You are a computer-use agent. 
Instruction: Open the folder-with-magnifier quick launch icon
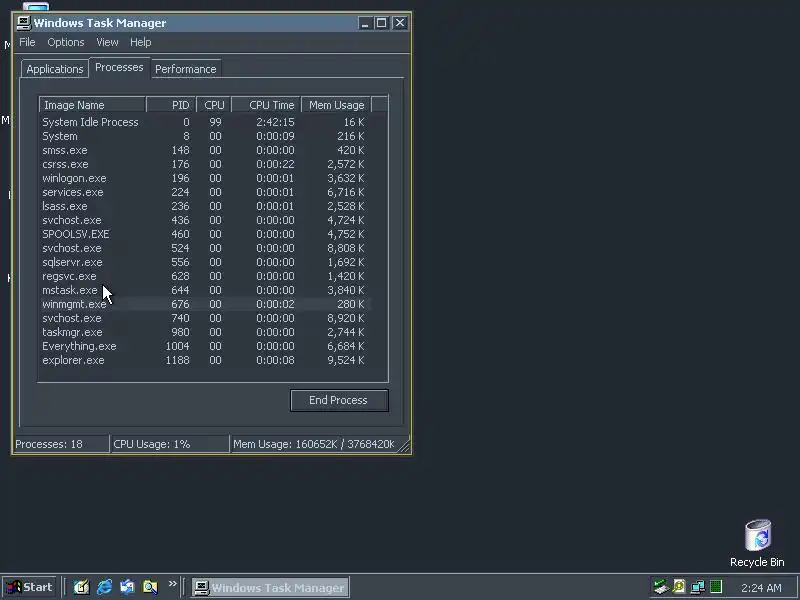click(150, 587)
